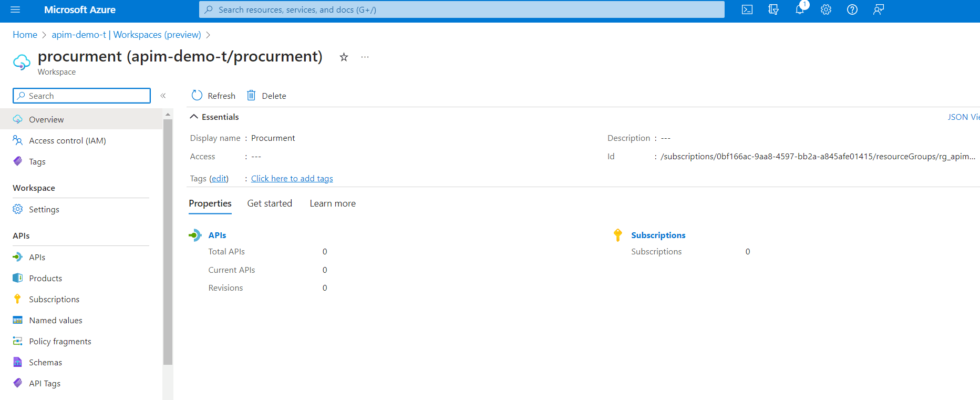Click the Microsoft Azure logo text
The height and width of the screenshot is (400, 980).
coord(80,9)
